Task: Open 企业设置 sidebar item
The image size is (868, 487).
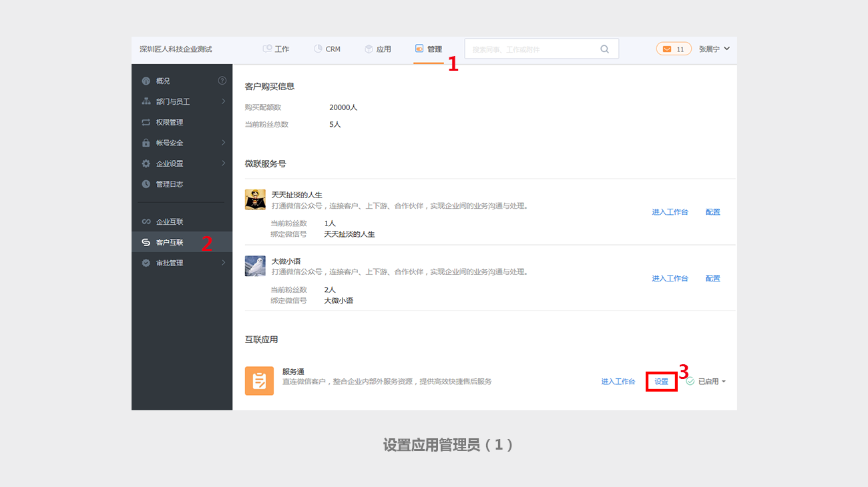Action: tap(182, 163)
